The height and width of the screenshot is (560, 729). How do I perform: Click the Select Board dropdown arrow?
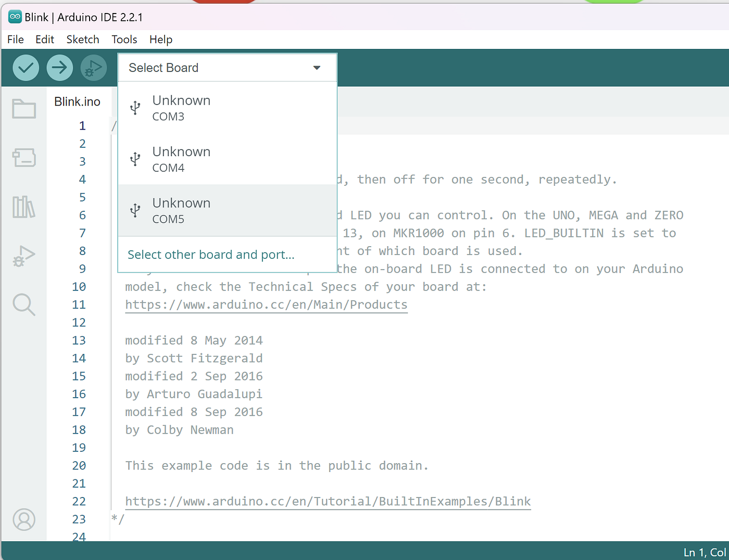coord(317,68)
